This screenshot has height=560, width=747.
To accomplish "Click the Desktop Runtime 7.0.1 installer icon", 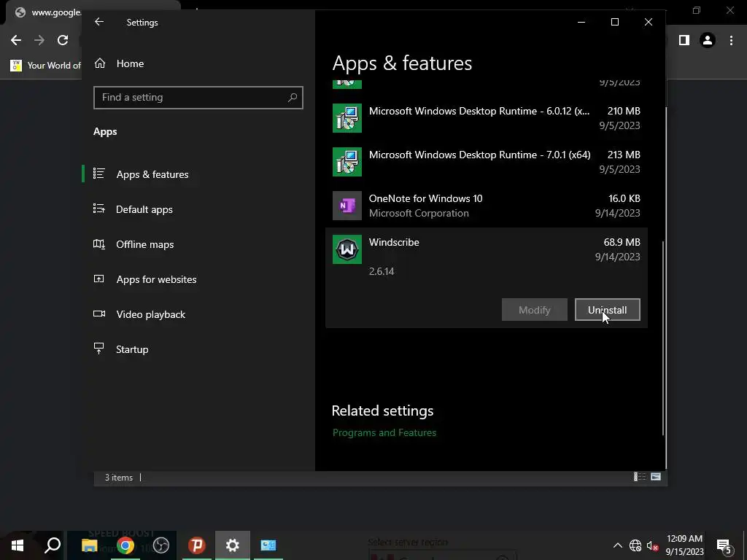I will click(347, 162).
